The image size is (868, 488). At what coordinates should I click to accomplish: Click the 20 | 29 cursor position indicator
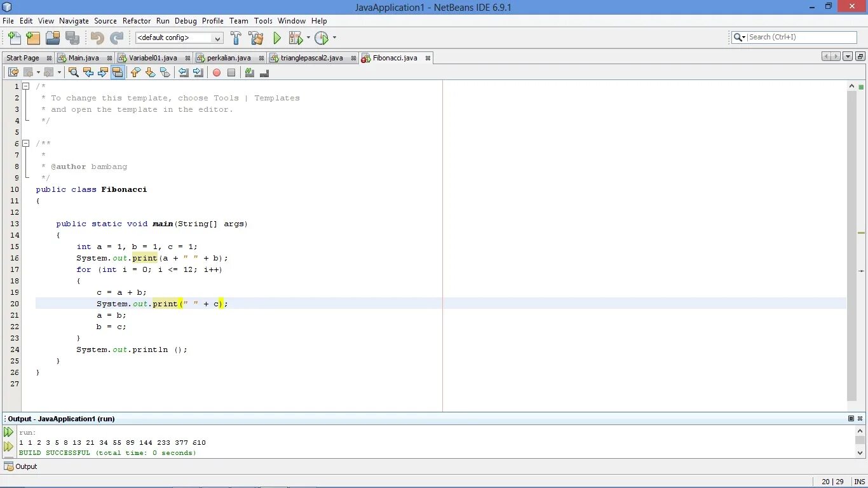[x=832, y=482]
